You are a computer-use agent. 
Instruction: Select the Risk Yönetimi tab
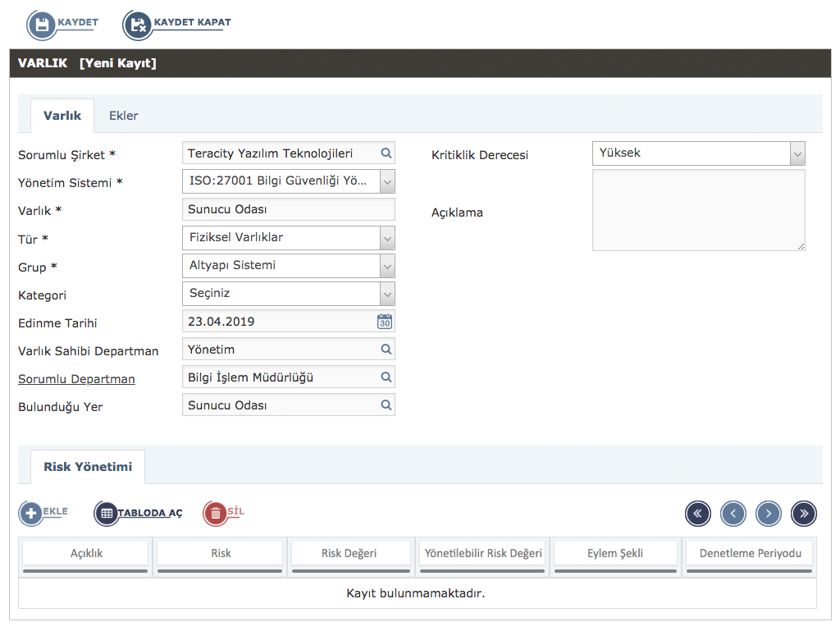88,467
